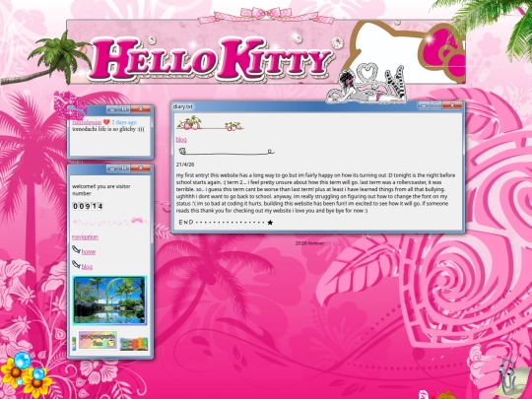Open the blog link inside diary.txt window

[x=181, y=140]
